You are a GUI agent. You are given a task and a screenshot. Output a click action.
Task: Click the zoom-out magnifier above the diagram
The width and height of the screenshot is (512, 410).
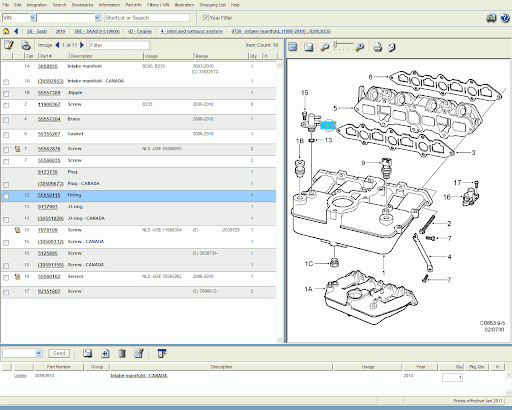coord(324,47)
